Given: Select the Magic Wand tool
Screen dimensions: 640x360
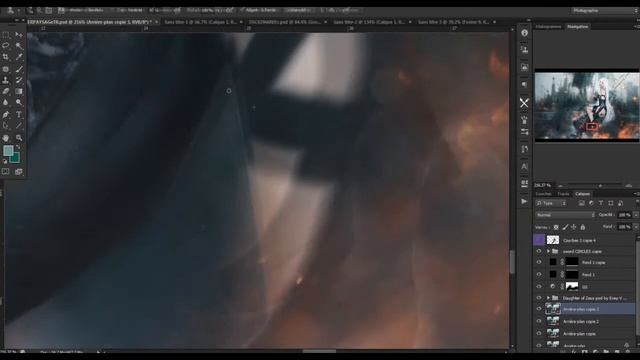Looking at the screenshot, I should tap(19, 46).
